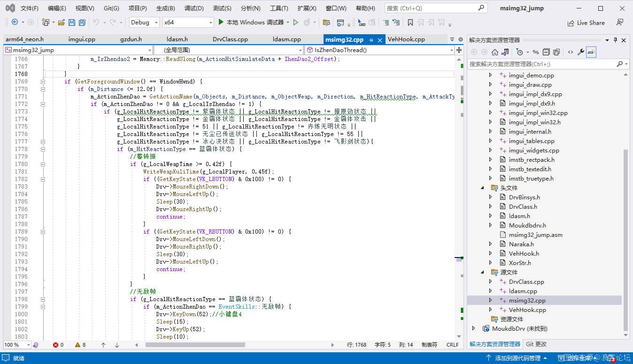Open the 文件(F) menu
This screenshot has width=633, height=364.
[30, 8]
